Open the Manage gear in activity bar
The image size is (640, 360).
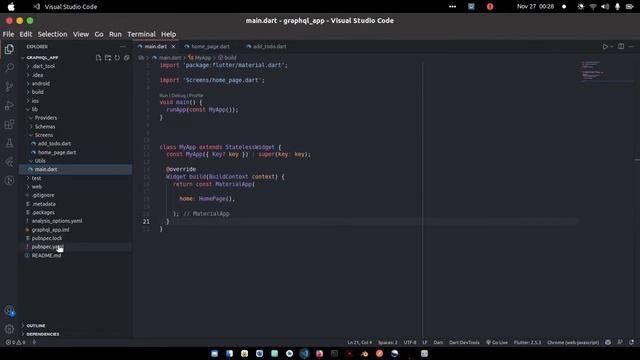[x=9, y=329]
